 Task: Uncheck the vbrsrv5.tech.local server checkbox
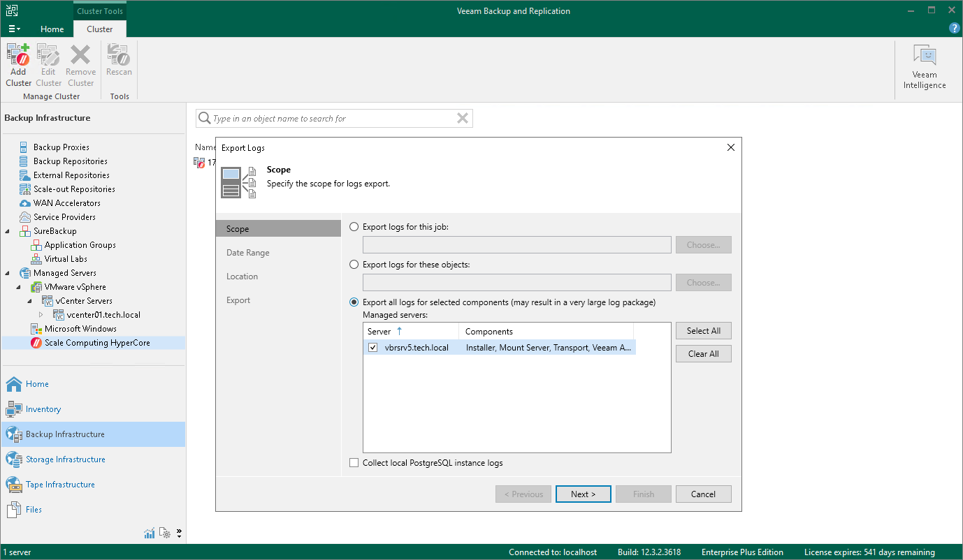point(373,347)
